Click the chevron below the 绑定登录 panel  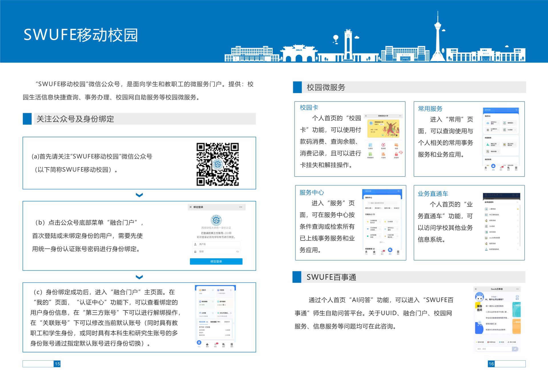point(139,277)
